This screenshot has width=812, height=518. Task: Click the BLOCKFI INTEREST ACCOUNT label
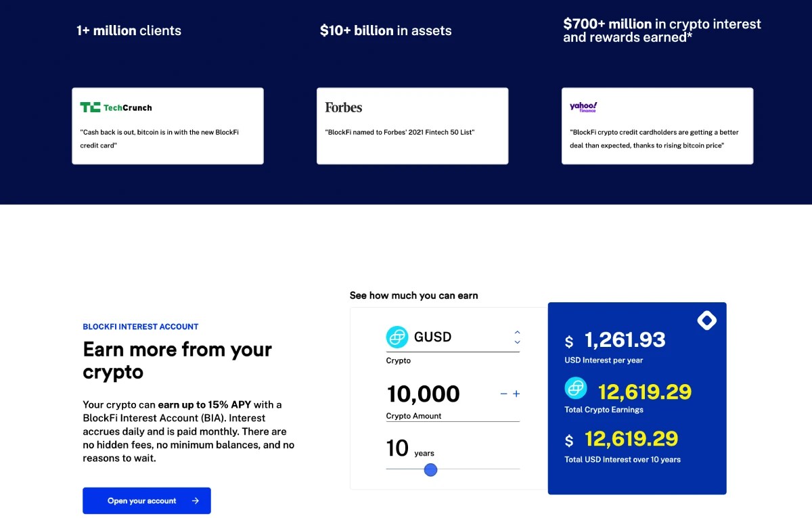click(140, 326)
